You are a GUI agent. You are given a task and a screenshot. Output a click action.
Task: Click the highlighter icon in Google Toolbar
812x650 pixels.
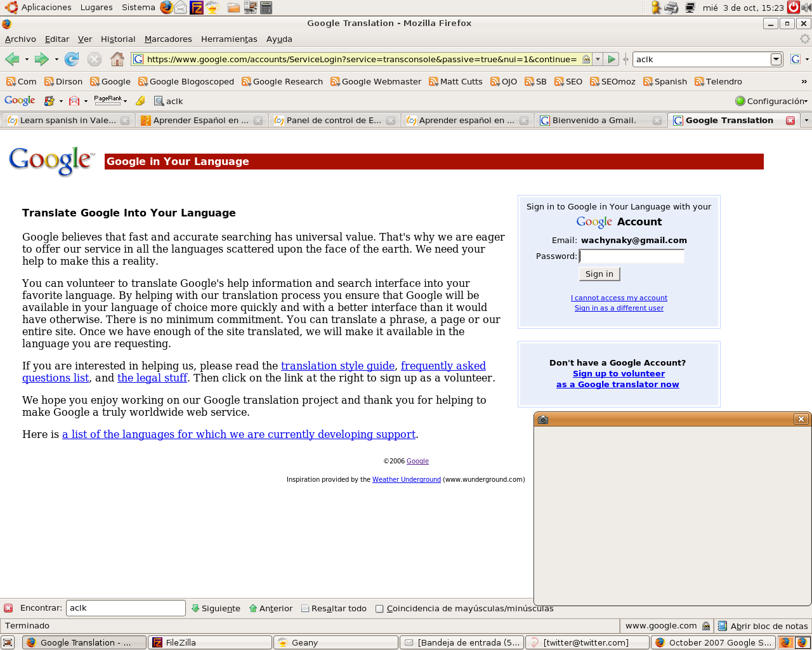point(140,101)
